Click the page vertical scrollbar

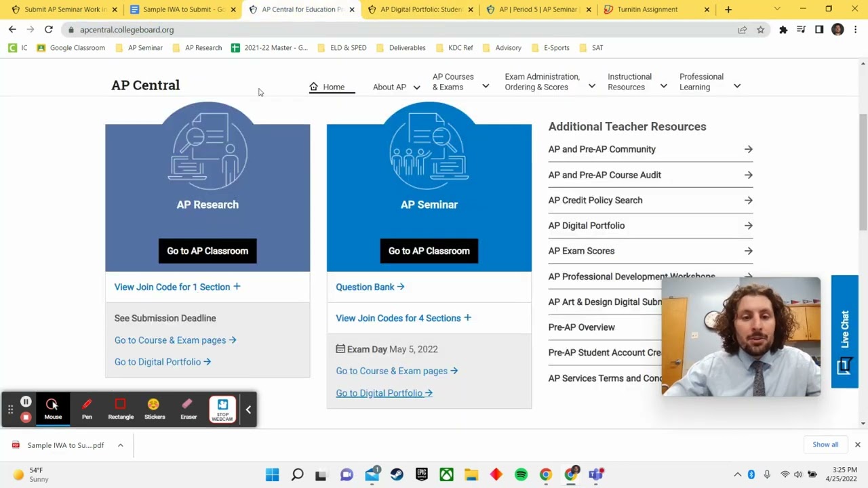863,173
